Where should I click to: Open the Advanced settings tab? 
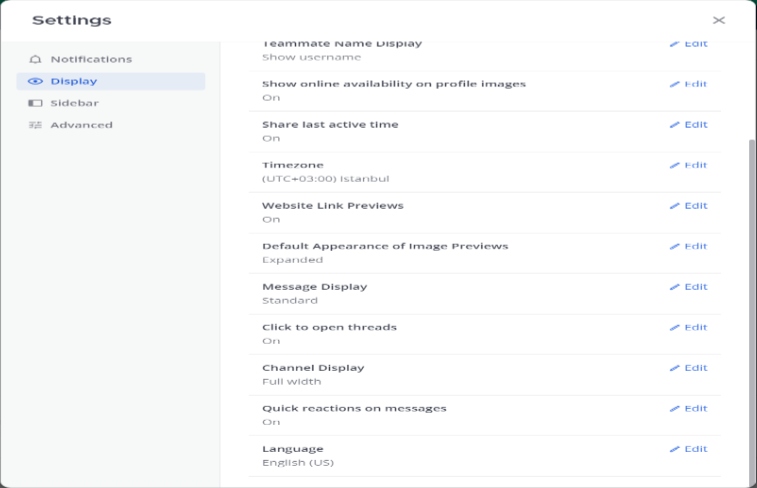[81, 125]
